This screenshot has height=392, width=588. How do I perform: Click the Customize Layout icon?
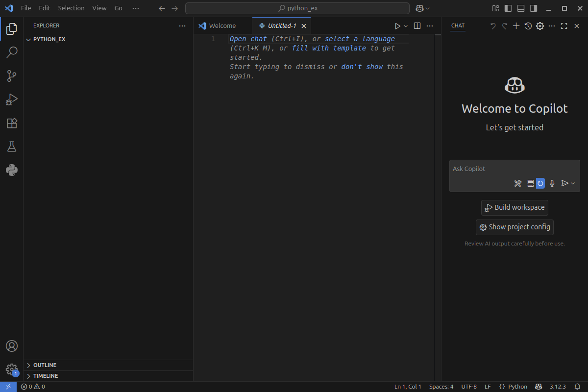pyautogui.click(x=496, y=8)
